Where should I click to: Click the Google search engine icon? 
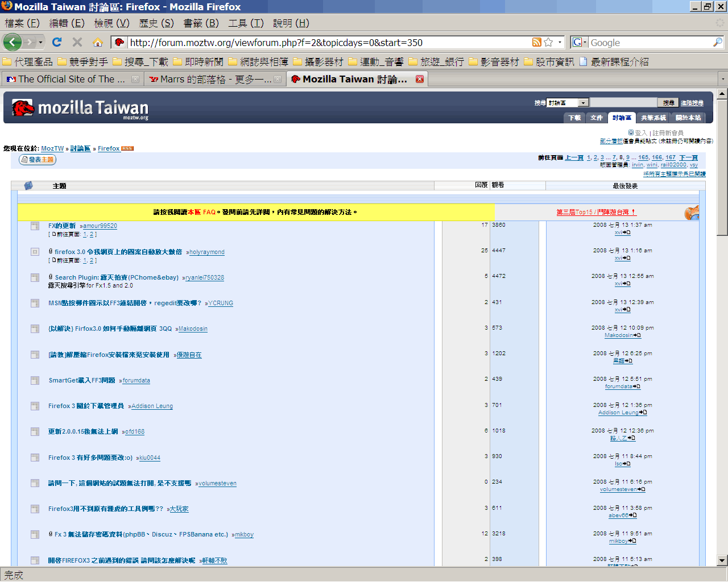577,42
